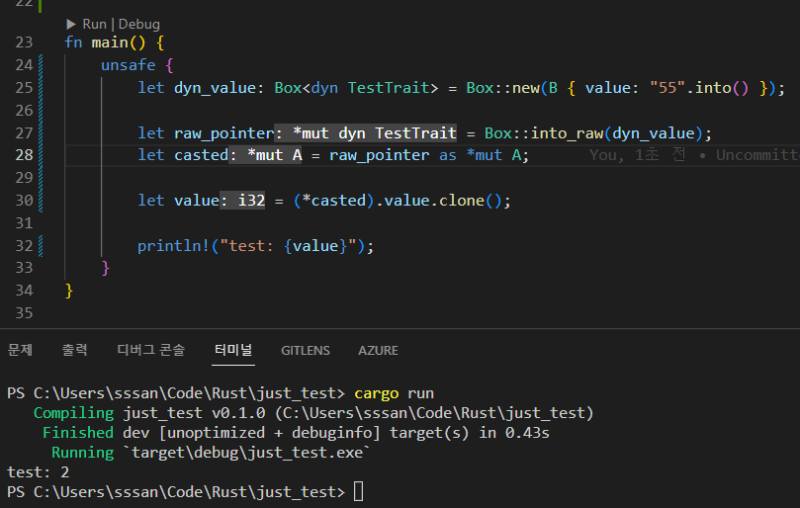Screen dimensions: 800x508
Task: Click the 'test: 2' output in the terminal
Action: pos(38,472)
